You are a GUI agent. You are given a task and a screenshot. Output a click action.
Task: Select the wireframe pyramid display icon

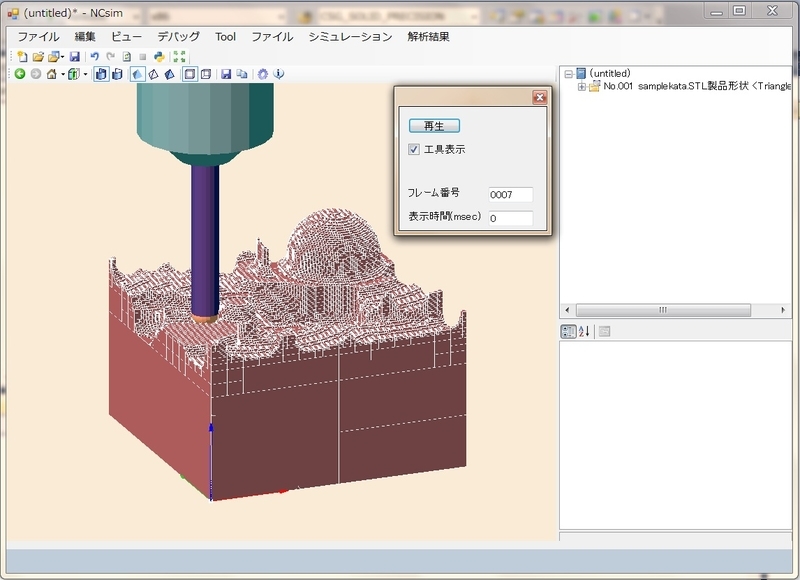[154, 72]
